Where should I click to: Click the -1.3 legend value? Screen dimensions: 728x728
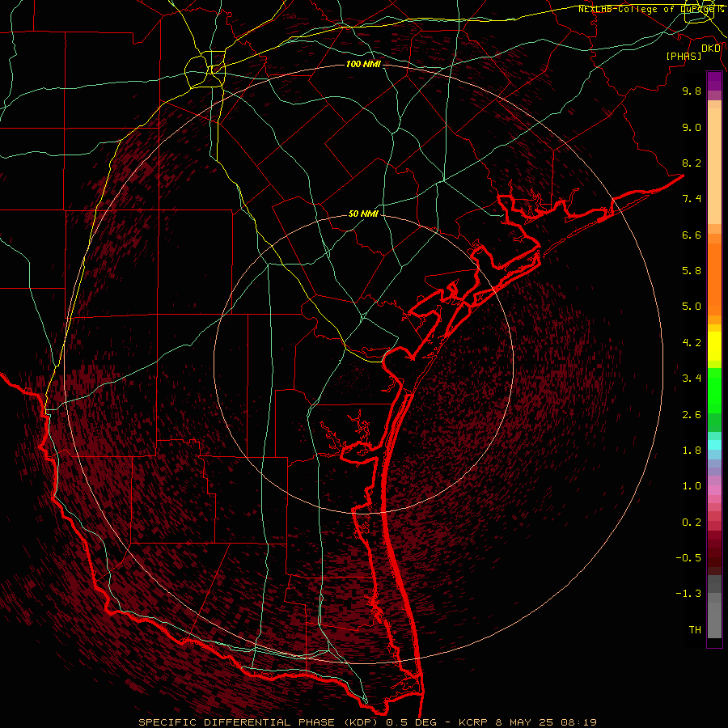(688, 594)
